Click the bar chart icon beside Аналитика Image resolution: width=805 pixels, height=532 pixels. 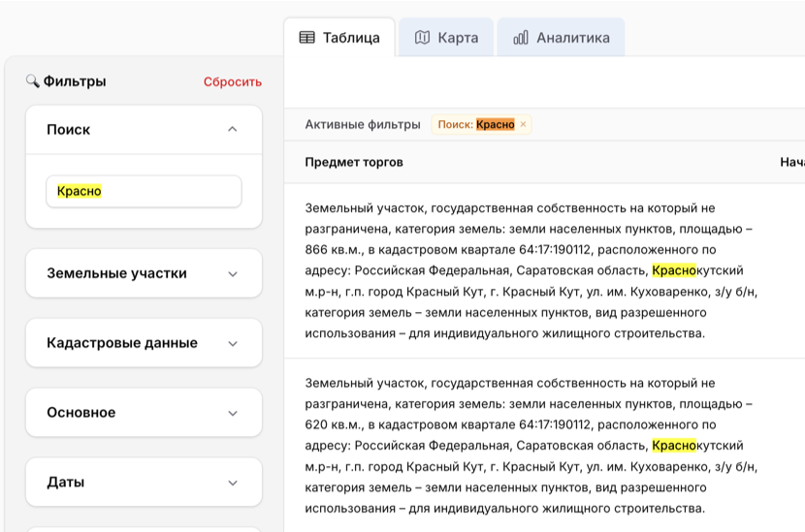click(521, 38)
